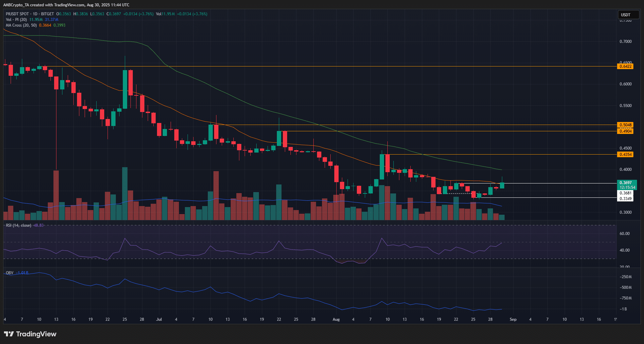The image size is (644, 344).
Task: Click the orange 20 MA value 0.3664
Action: 45,25
